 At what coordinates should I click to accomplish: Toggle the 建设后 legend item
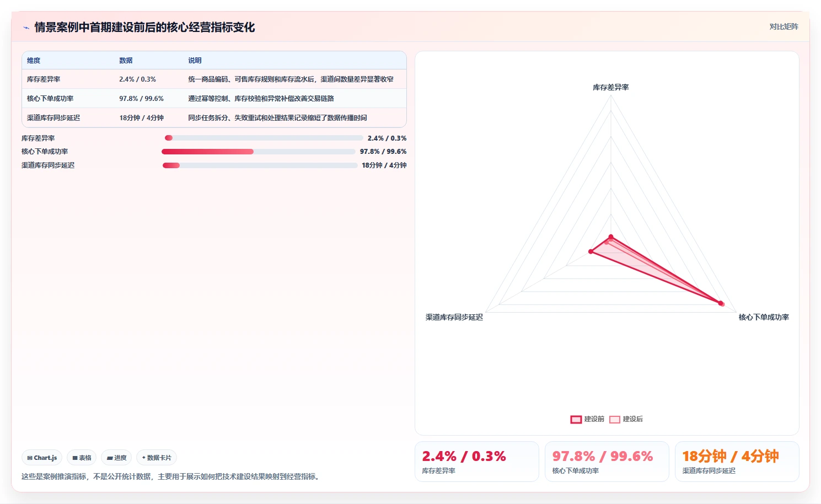tap(626, 419)
